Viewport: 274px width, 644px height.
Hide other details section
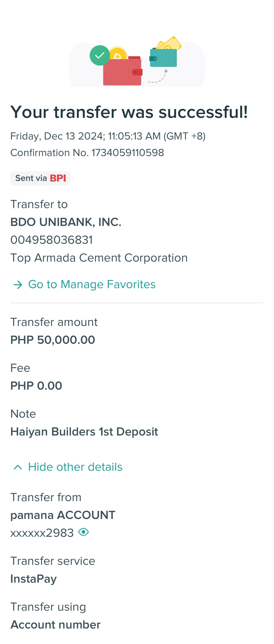[75, 467]
